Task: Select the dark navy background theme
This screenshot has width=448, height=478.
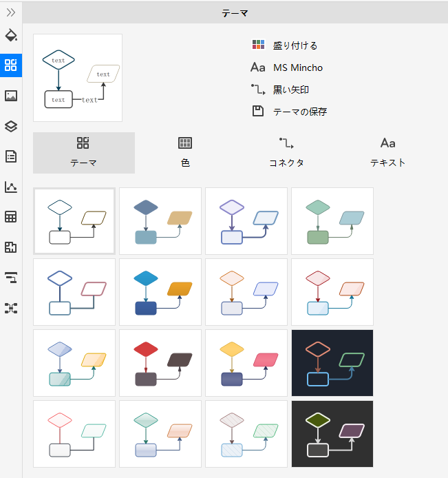Action: 332,363
